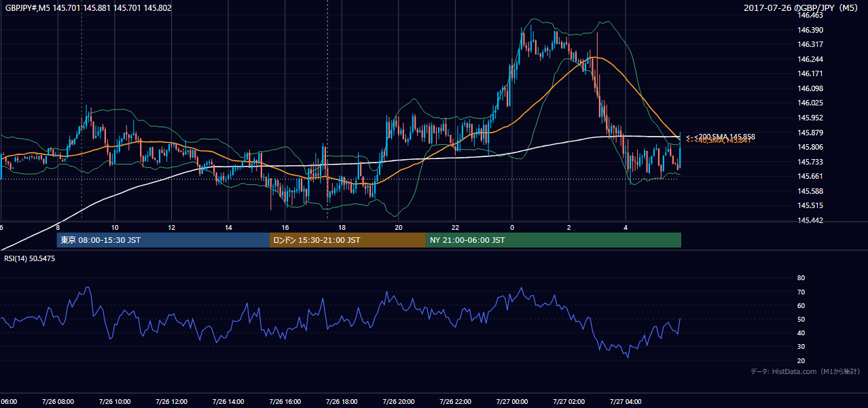This screenshot has width=868, height=408.
Task: Click the orange 40 SMA 145.841 line label
Action: [719, 141]
